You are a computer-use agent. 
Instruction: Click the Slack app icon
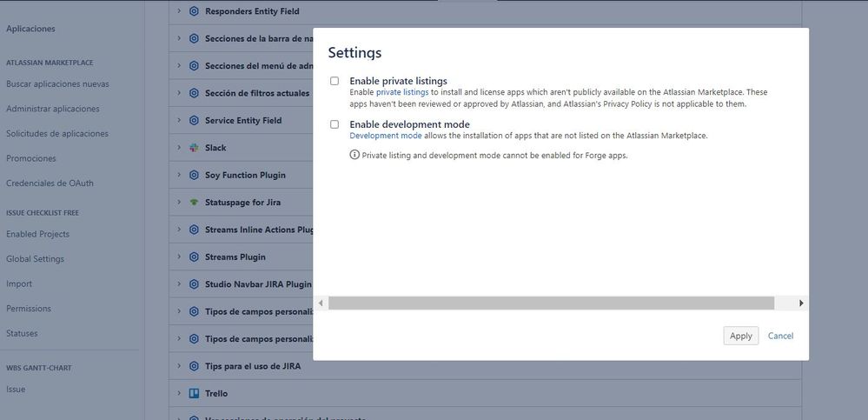tap(194, 148)
